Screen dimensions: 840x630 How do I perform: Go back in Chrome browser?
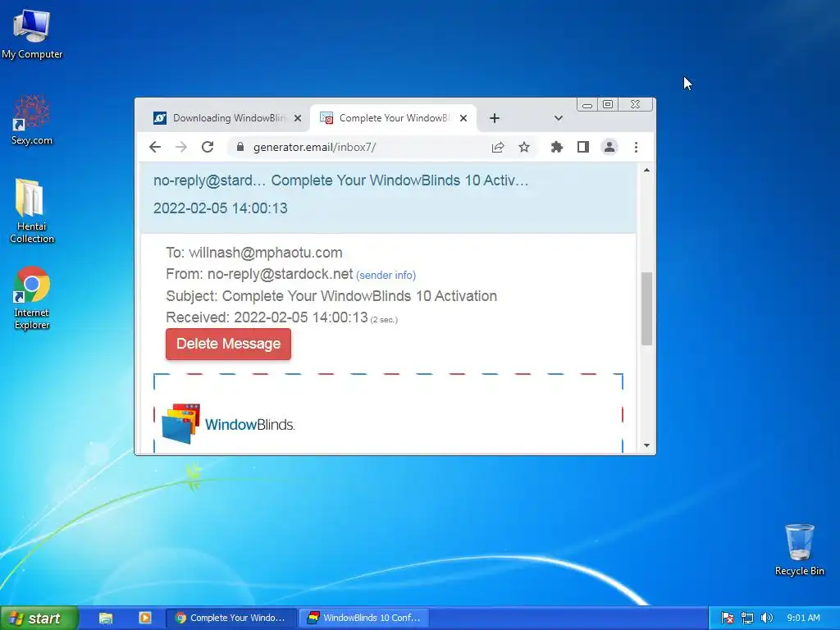[155, 147]
